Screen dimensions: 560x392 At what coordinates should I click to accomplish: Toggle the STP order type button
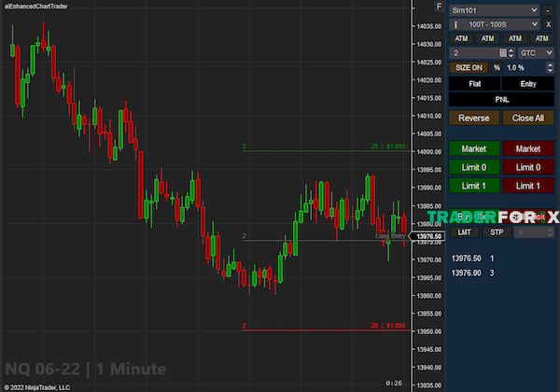point(497,232)
